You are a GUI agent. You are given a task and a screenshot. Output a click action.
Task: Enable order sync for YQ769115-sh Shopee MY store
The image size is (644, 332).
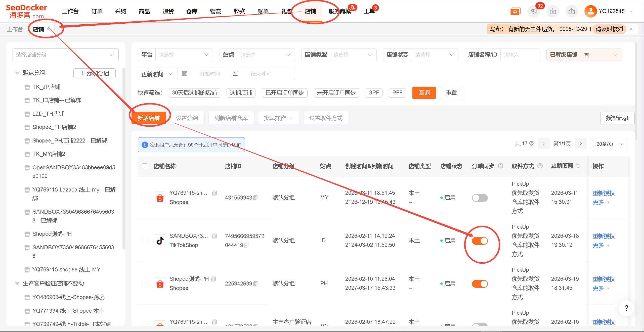tap(480, 198)
